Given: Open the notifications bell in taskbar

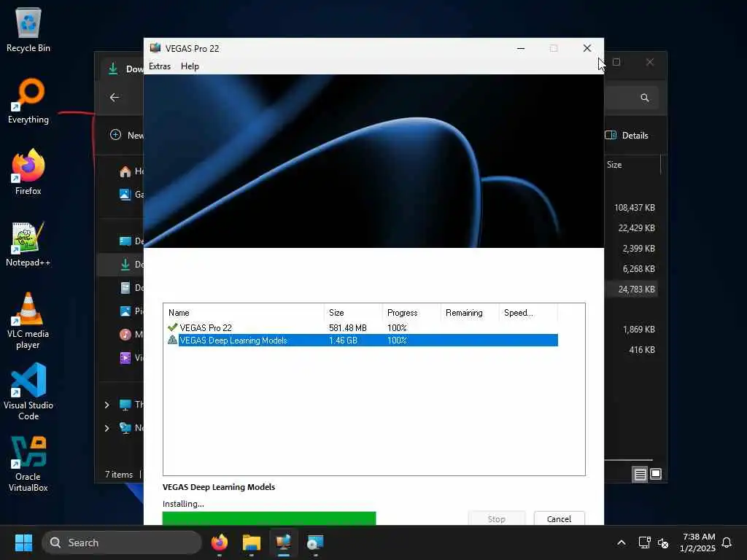Looking at the screenshot, I should (x=727, y=542).
